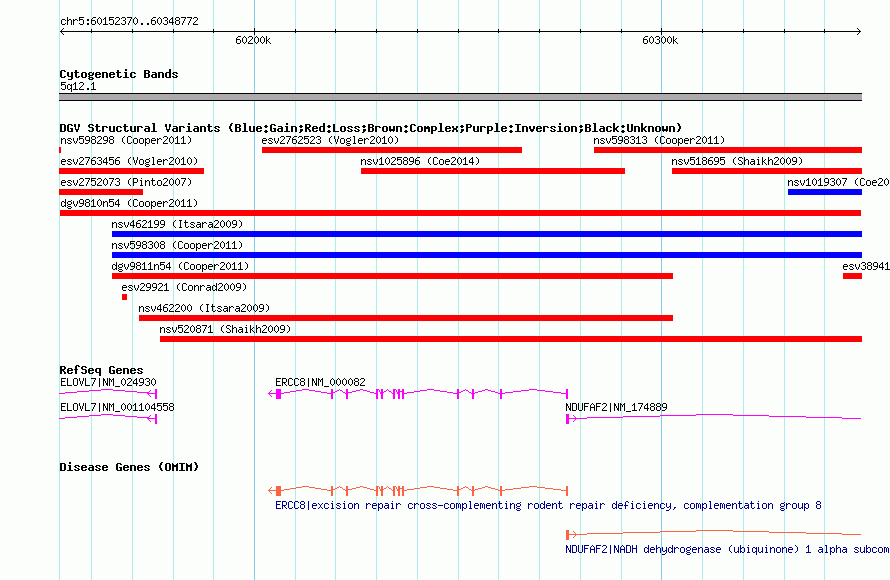Click the NDUFAF2|NM_174889 RefSeq gene label
890x580 pixels.
[x=616, y=407]
